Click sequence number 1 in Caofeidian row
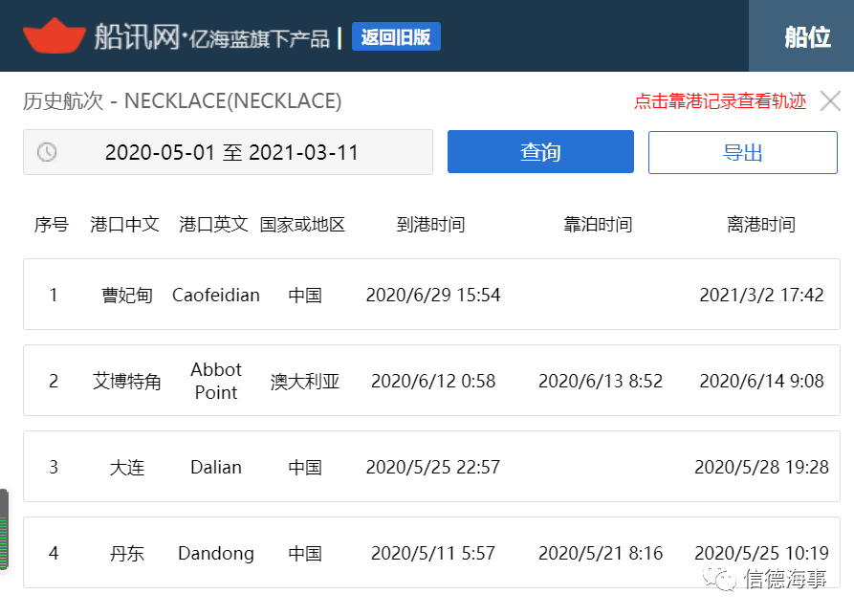This screenshot has height=616, width=854. pos(54,295)
